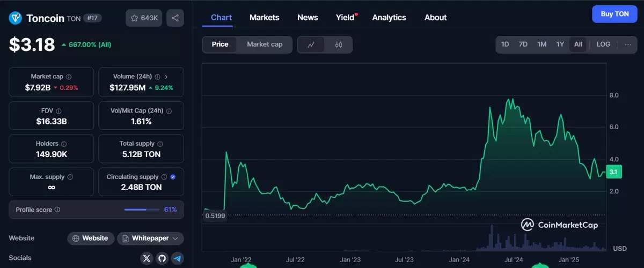644x268 pixels.
Task: Click the $7.92B market cap value
Action: tap(38, 87)
